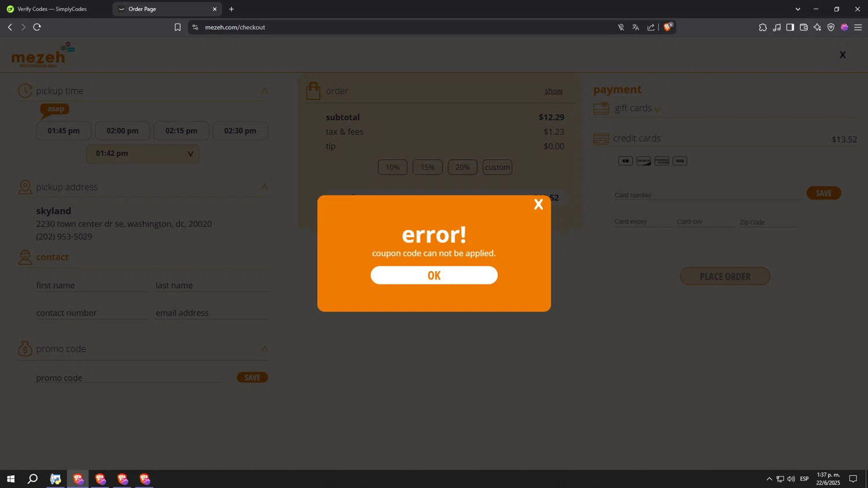The width and height of the screenshot is (868, 488).
Task: Save the promo code
Action: tap(252, 378)
